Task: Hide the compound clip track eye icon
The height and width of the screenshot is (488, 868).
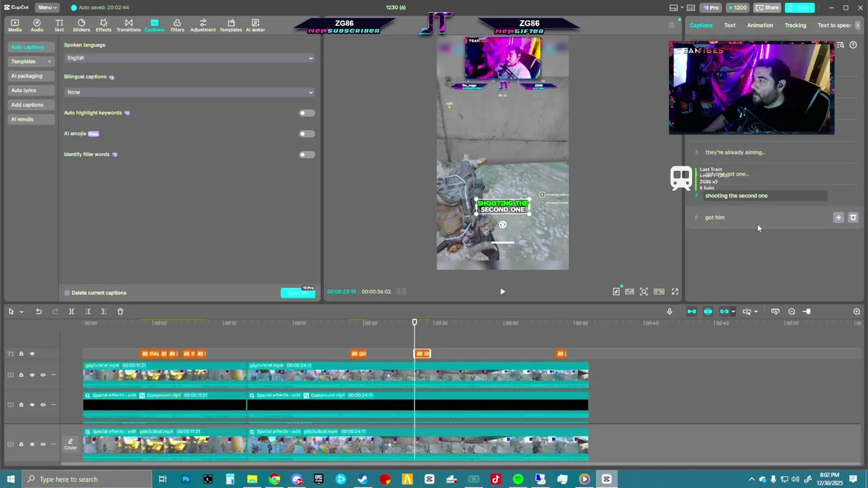Action: click(32, 405)
